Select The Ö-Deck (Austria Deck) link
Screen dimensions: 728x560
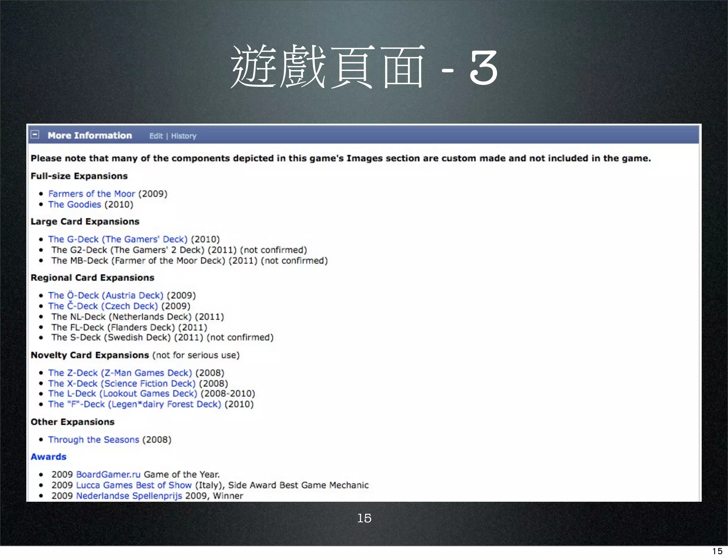click(106, 295)
